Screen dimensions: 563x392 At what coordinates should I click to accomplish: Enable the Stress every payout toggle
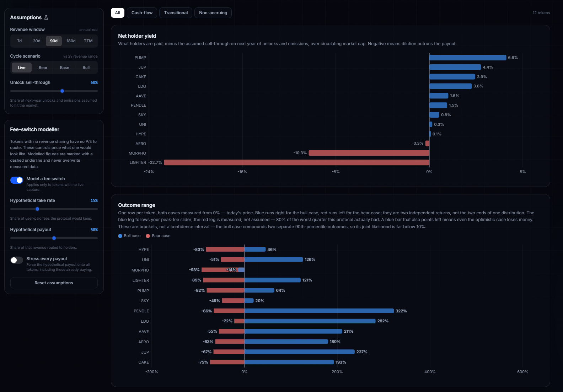click(x=17, y=260)
